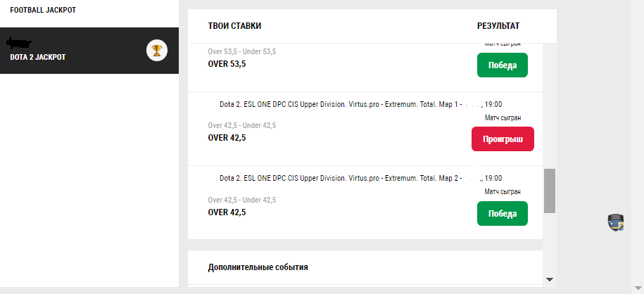Screen dimensions: 644x294
Task: Select the Dota 2 Jackpot menu item
Action: tap(38, 57)
